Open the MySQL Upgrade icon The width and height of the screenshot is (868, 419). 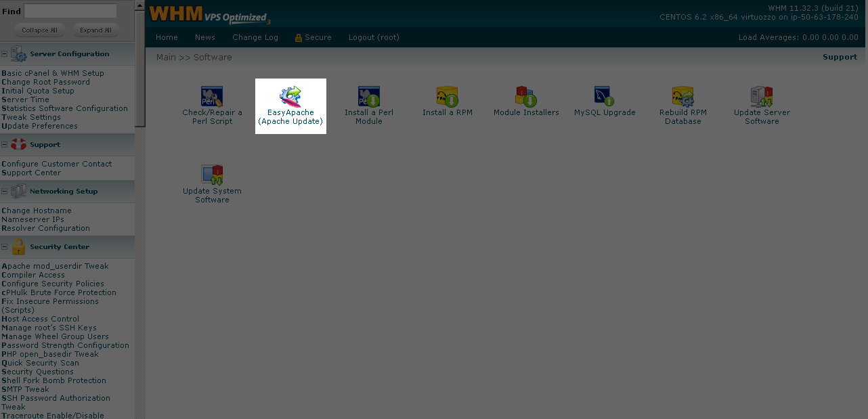(x=605, y=97)
